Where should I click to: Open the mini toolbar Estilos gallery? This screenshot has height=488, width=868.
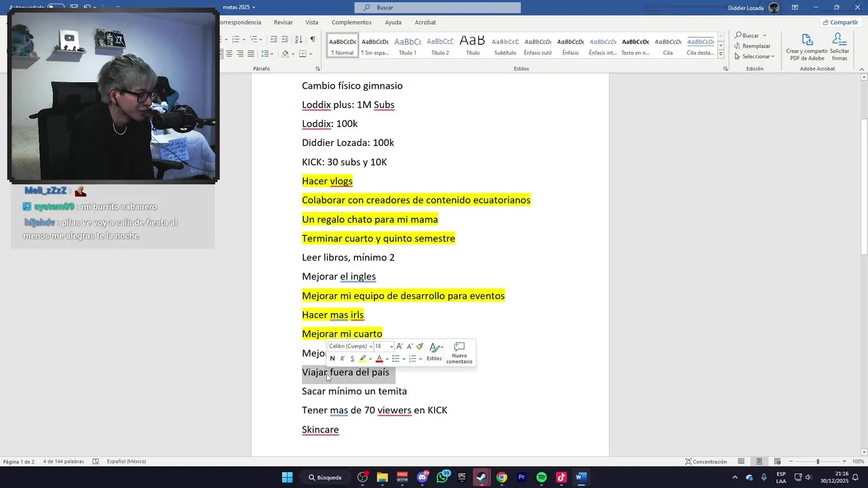pos(435,351)
